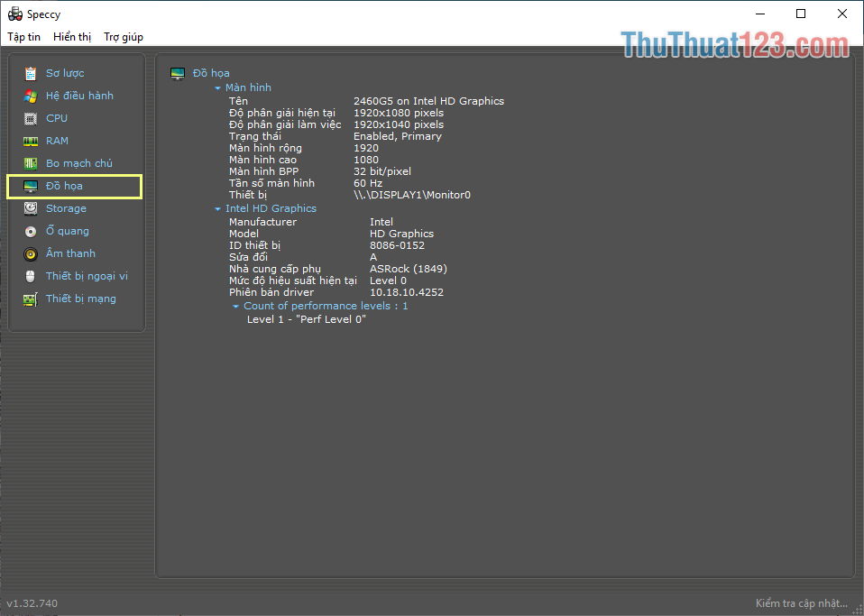Click the 32 bit/pixel value

click(382, 171)
